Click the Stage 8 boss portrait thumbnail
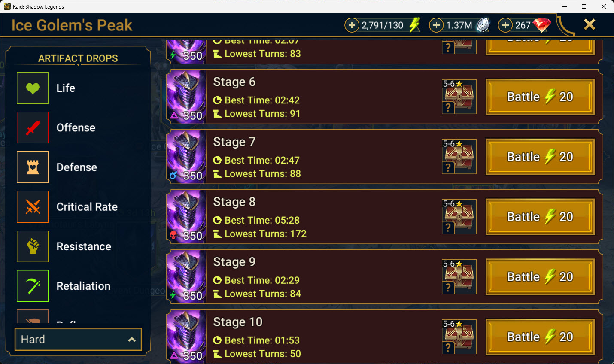Viewport: 614px width, 364px height. tap(186, 217)
